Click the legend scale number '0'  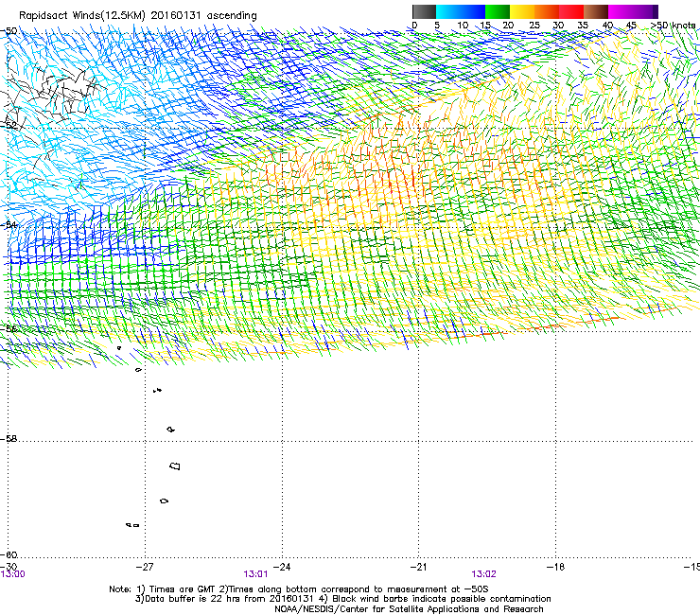414,26
